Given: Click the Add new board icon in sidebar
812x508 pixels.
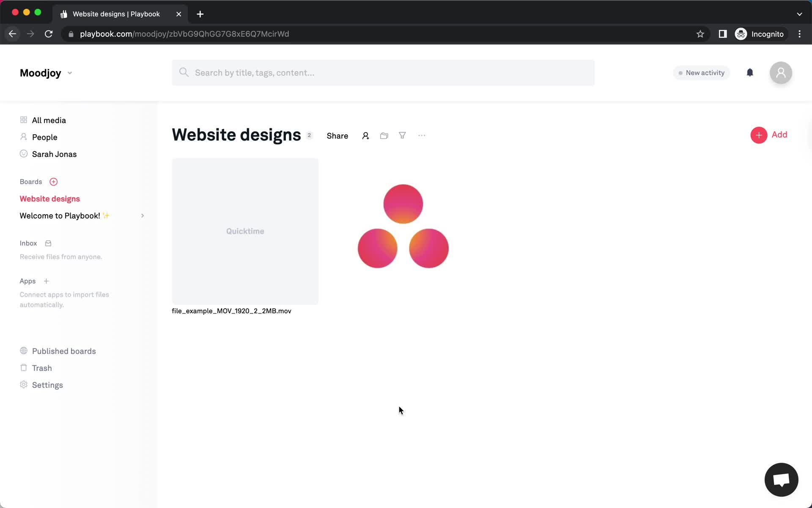Looking at the screenshot, I should pyautogui.click(x=54, y=182).
